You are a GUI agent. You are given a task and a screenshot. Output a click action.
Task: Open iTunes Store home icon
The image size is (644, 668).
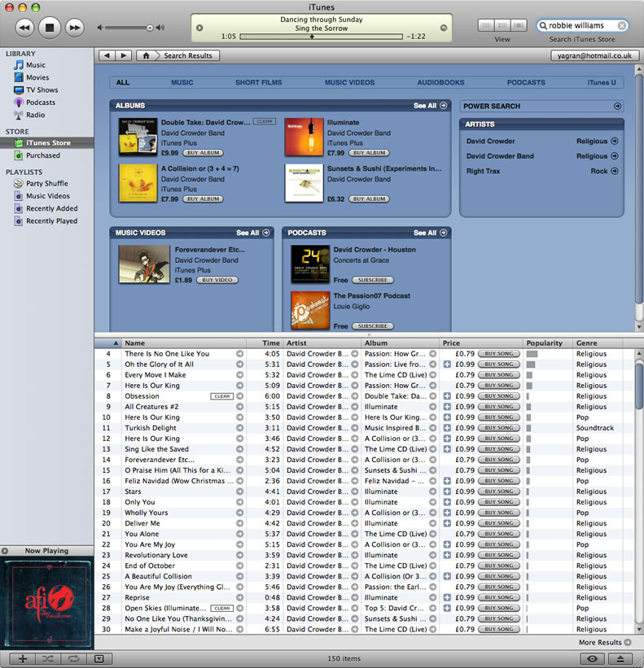click(x=147, y=55)
